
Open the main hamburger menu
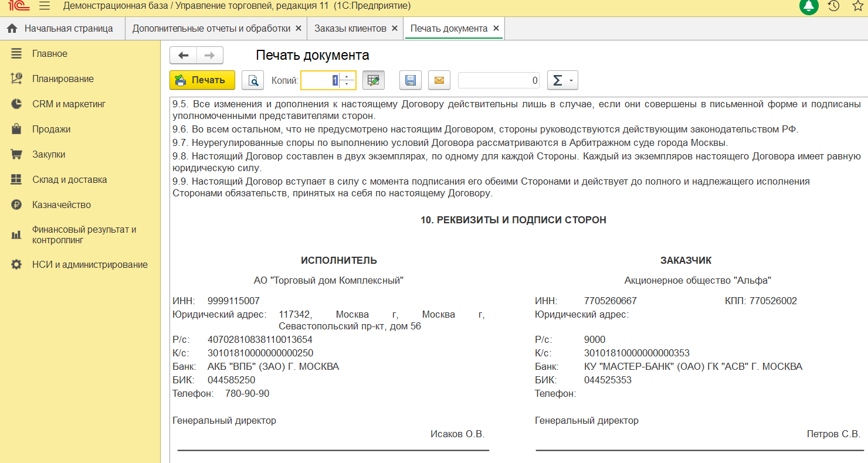tap(44, 6)
